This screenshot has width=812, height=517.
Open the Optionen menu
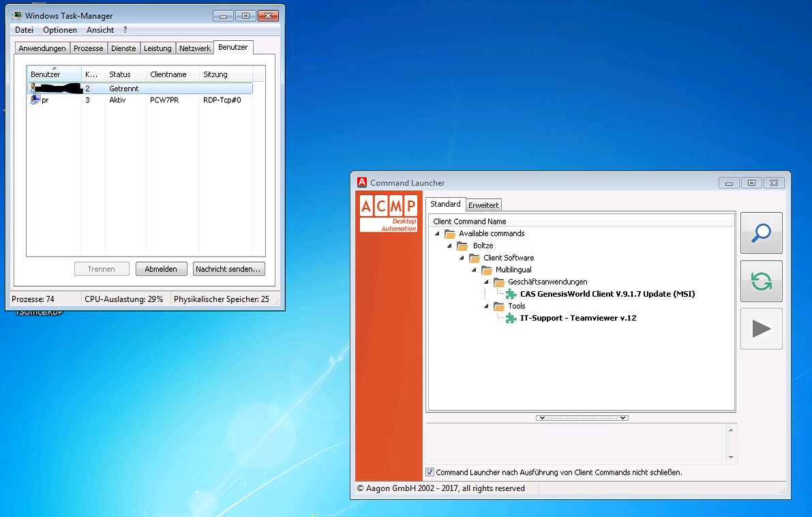point(60,30)
